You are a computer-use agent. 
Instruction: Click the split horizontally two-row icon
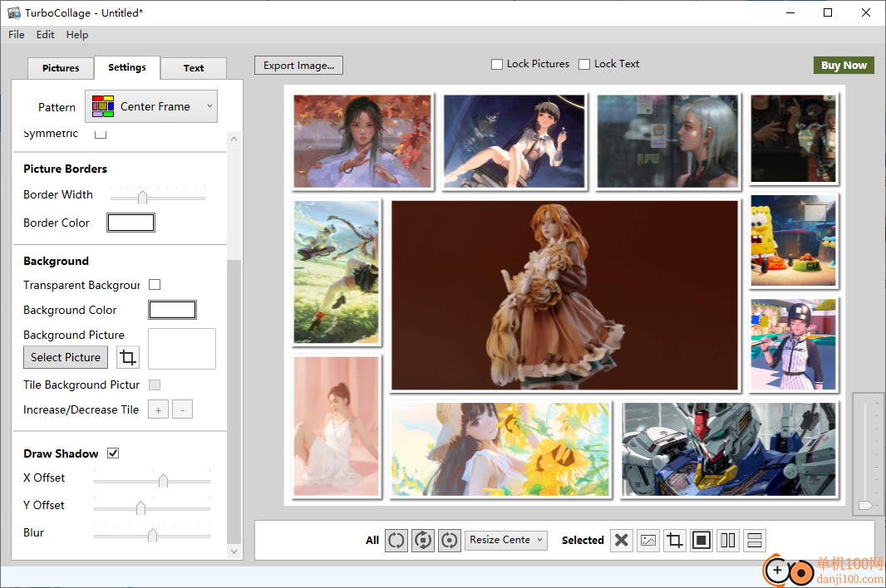(755, 540)
